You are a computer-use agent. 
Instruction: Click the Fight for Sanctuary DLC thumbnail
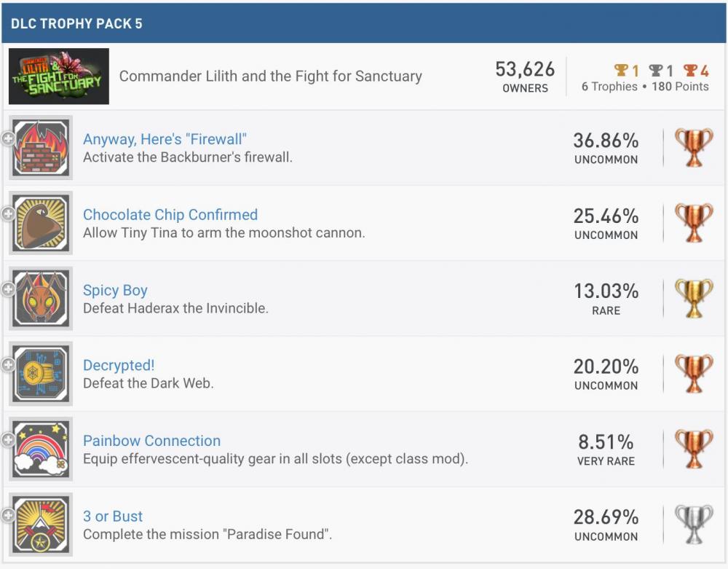(x=59, y=76)
